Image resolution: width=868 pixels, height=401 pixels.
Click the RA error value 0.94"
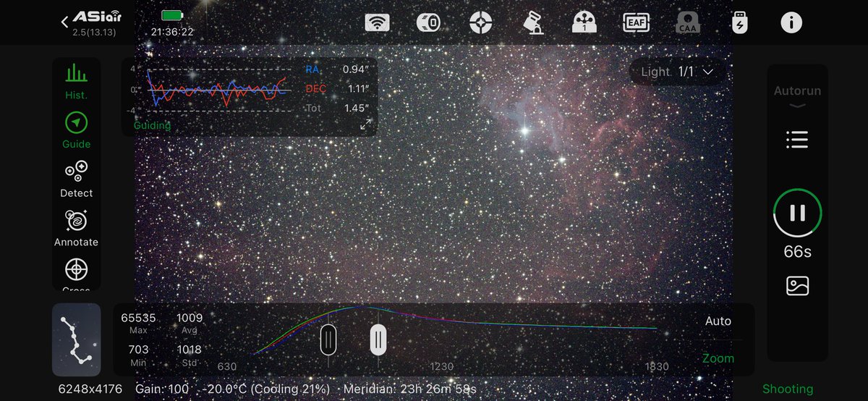(x=356, y=69)
